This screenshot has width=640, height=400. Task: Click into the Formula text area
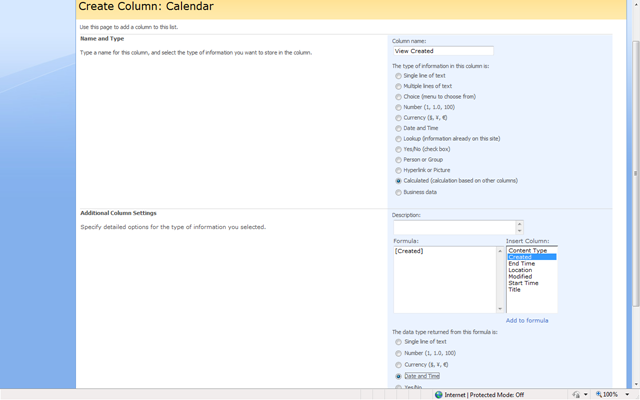click(x=445, y=280)
